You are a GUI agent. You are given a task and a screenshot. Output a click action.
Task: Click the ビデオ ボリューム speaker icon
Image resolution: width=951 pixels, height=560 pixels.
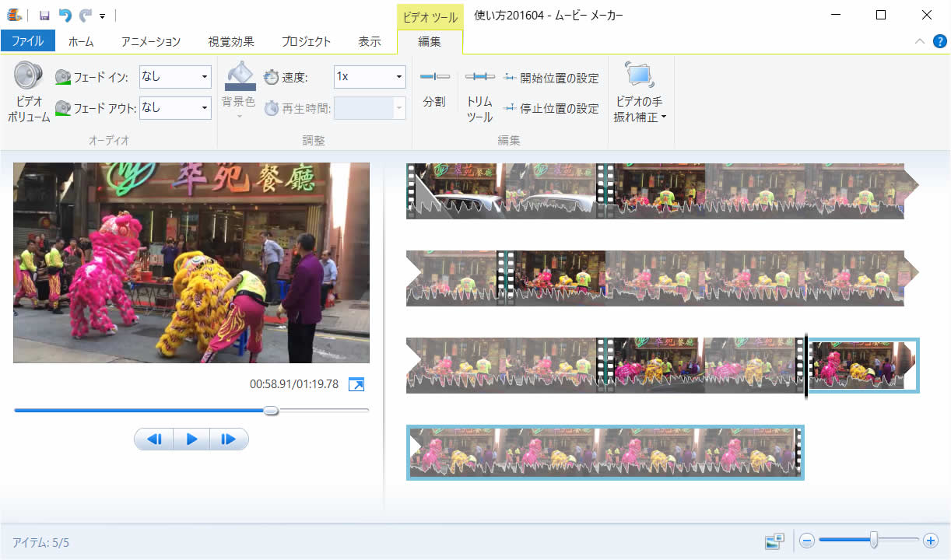pyautogui.click(x=28, y=77)
